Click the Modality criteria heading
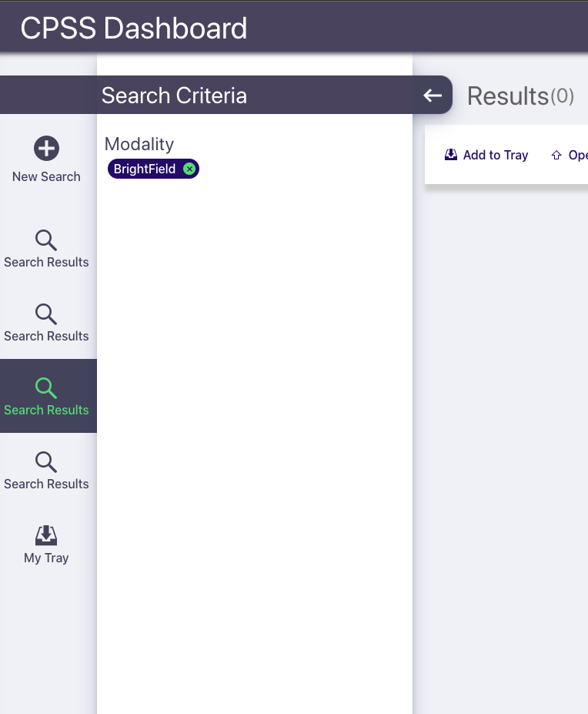The height and width of the screenshot is (714, 588). click(x=139, y=144)
